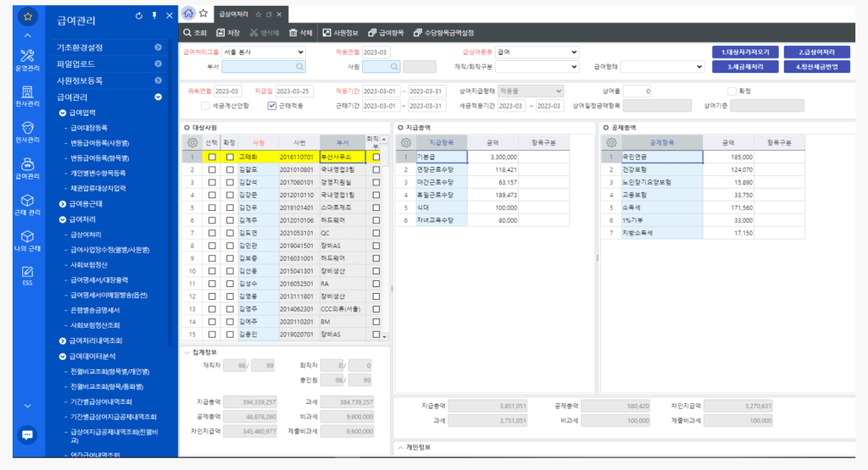This screenshot has height=470, width=868.
Task: Open 사회보험정산 menu item
Action: (x=88, y=265)
